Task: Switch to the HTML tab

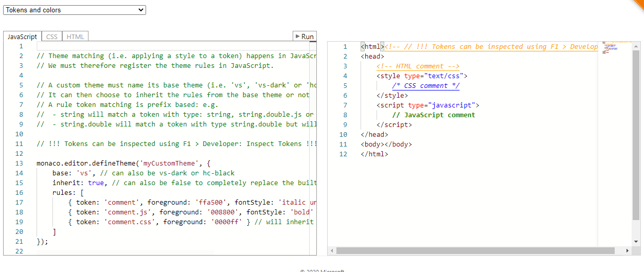Action: 76,37
